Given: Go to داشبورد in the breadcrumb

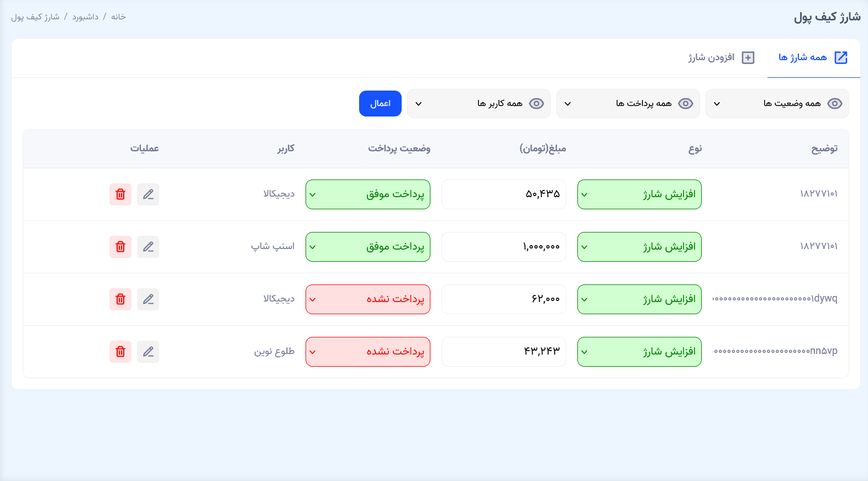Looking at the screenshot, I should click(x=85, y=17).
